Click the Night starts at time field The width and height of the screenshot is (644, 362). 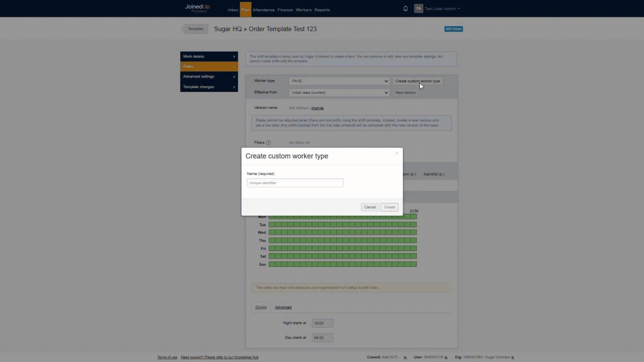(x=322, y=323)
